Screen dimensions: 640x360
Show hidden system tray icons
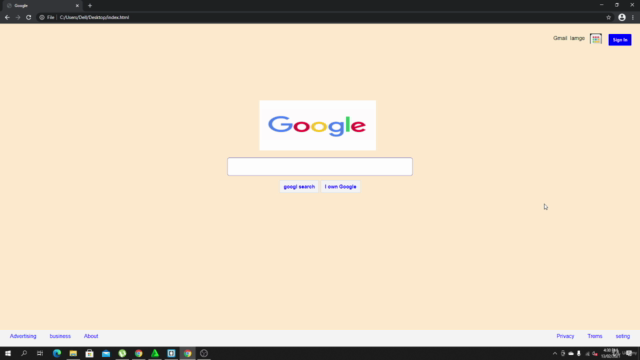pos(555,353)
